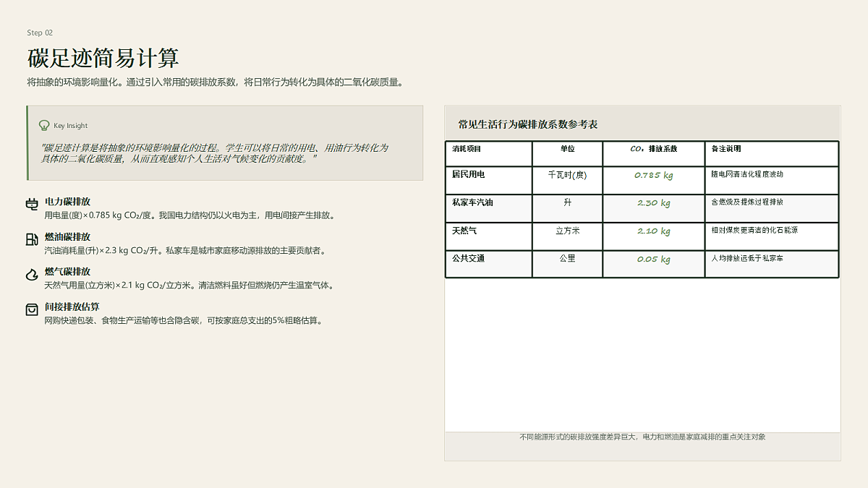868x488 pixels.
Task: Select the subtitle starting with 将抽象的环境影响量化
Action: (215, 82)
